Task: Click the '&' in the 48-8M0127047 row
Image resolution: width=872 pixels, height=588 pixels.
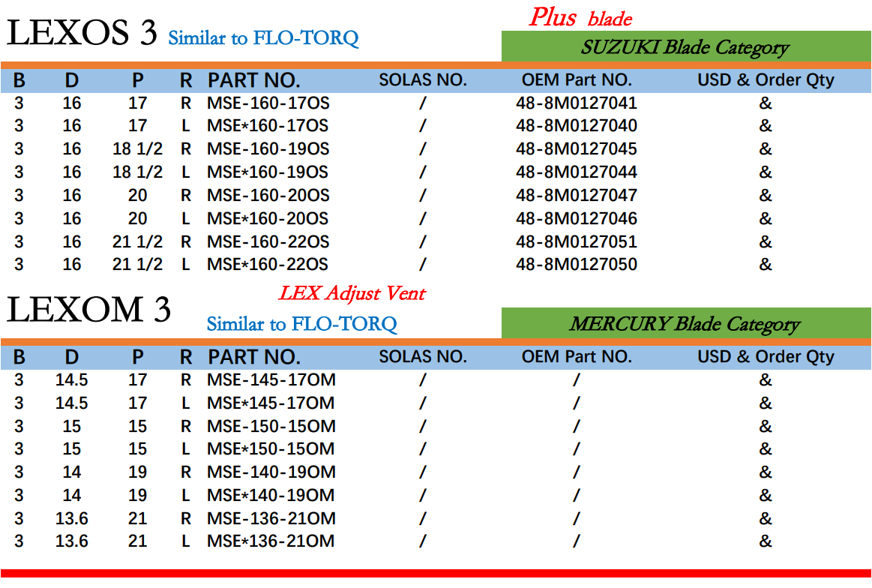Action: click(x=766, y=195)
